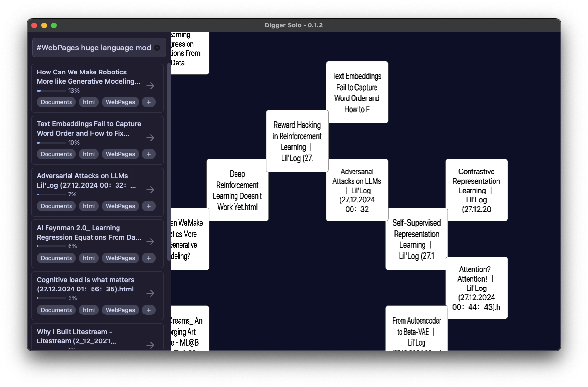Click the results list scrollbar
This screenshot has height=387, width=588.
tap(169, 162)
